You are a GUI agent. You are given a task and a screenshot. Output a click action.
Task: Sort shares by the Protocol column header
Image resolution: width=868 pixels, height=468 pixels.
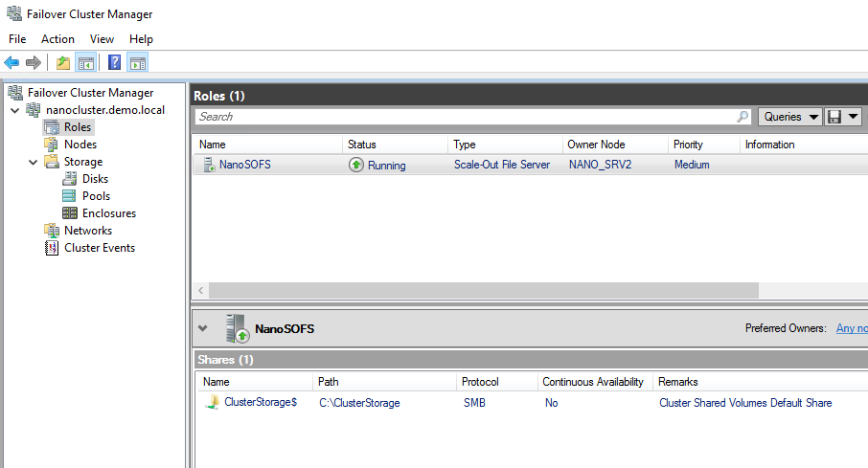pyautogui.click(x=496, y=382)
